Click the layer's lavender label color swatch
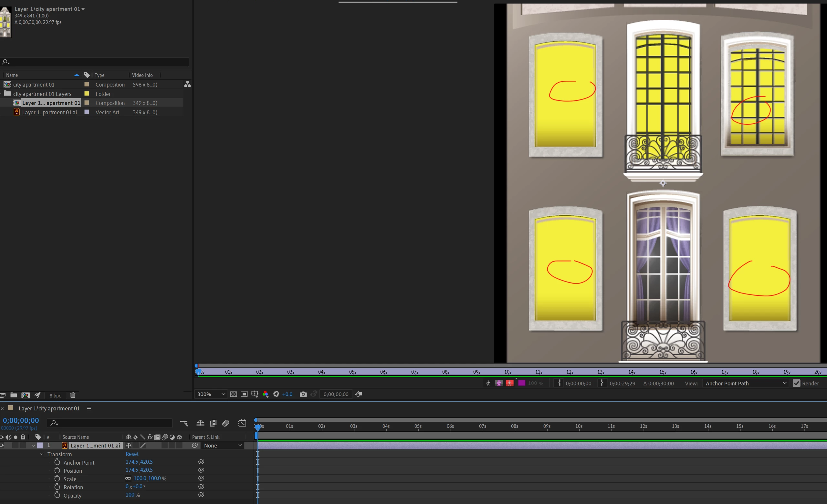This screenshot has height=504, width=827. (40, 446)
